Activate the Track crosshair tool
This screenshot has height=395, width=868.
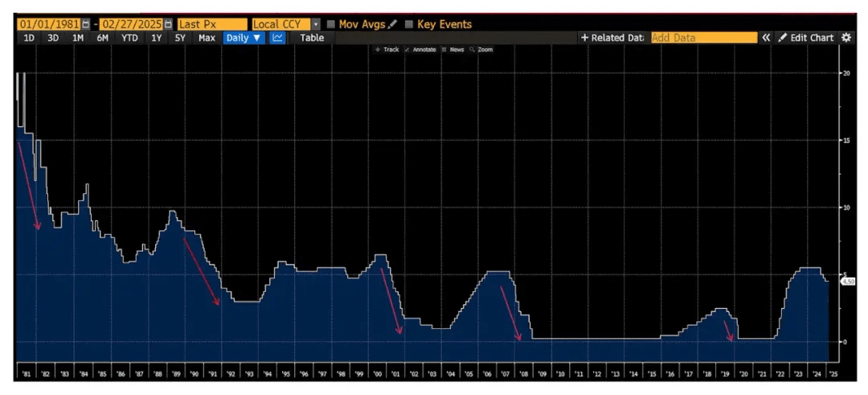[x=387, y=50]
